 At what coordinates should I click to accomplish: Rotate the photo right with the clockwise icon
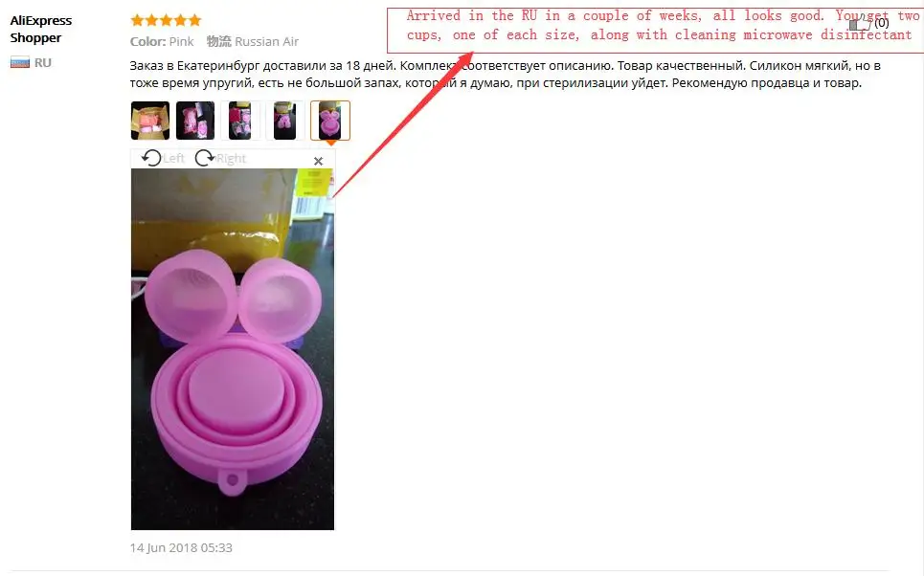(x=205, y=158)
